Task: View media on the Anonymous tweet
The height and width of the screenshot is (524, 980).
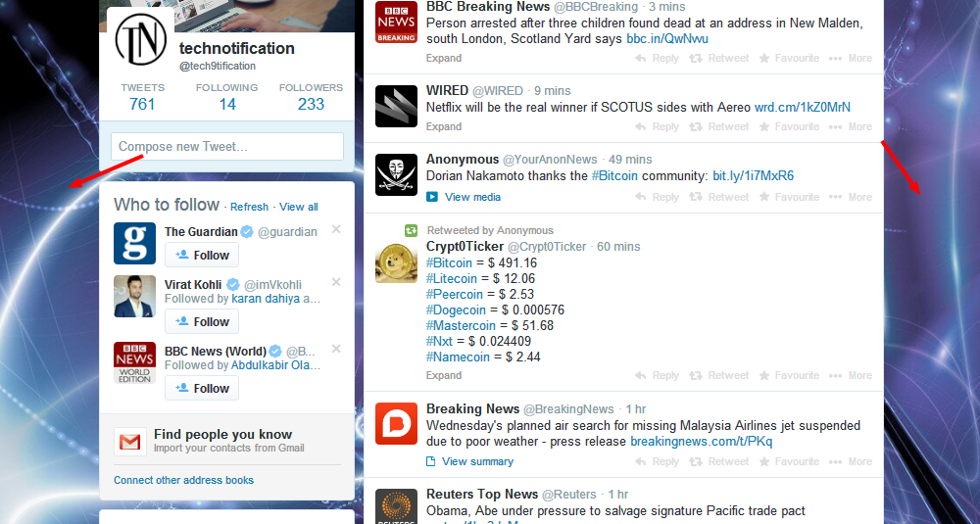Action: pyautogui.click(x=464, y=197)
